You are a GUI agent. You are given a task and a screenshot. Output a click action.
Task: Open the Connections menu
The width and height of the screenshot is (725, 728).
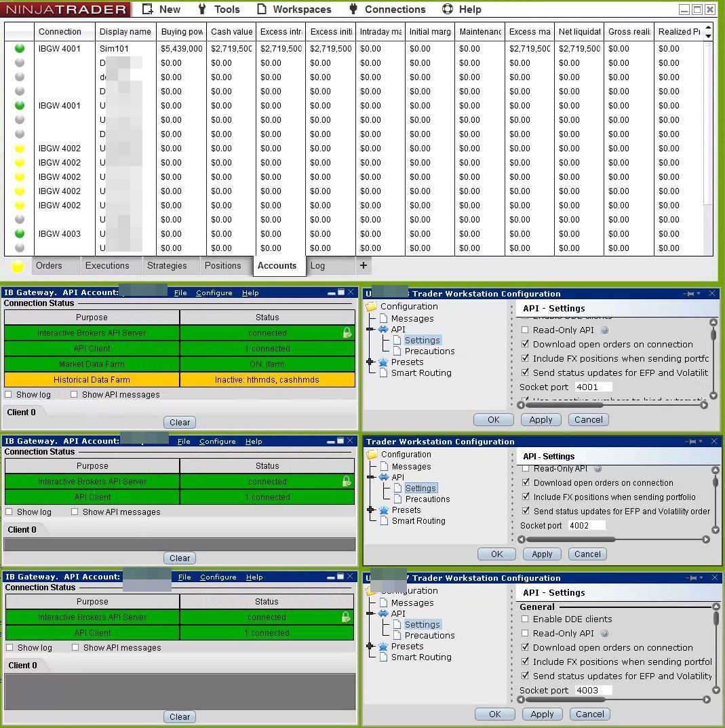click(x=387, y=9)
